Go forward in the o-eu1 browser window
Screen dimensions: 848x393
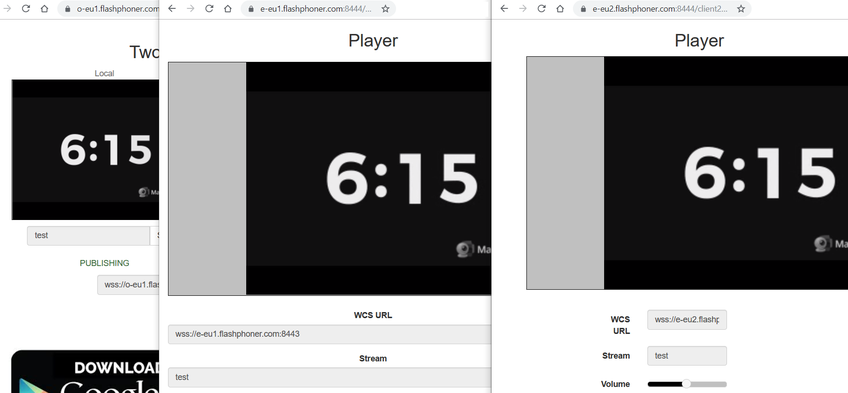click(7, 9)
